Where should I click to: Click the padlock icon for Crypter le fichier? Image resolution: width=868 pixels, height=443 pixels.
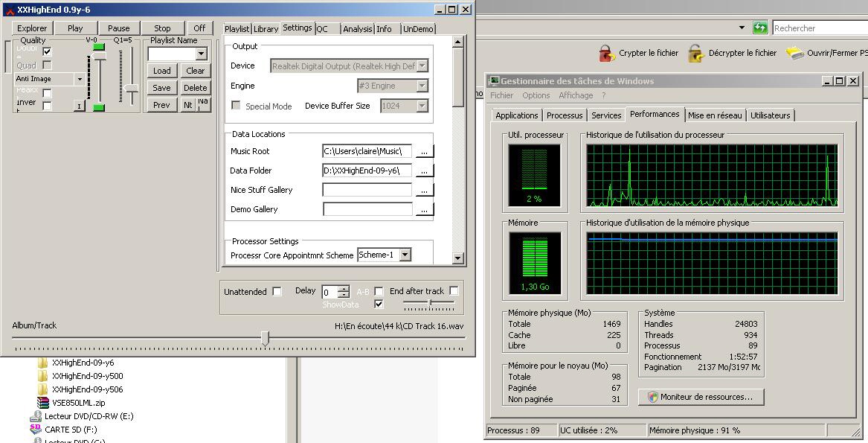[607, 53]
